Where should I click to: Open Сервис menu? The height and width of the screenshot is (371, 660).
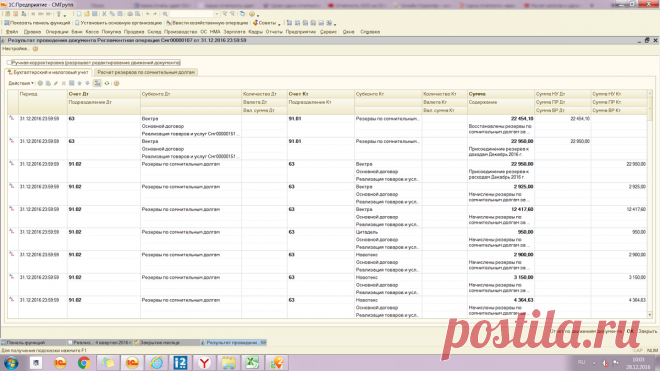328,32
